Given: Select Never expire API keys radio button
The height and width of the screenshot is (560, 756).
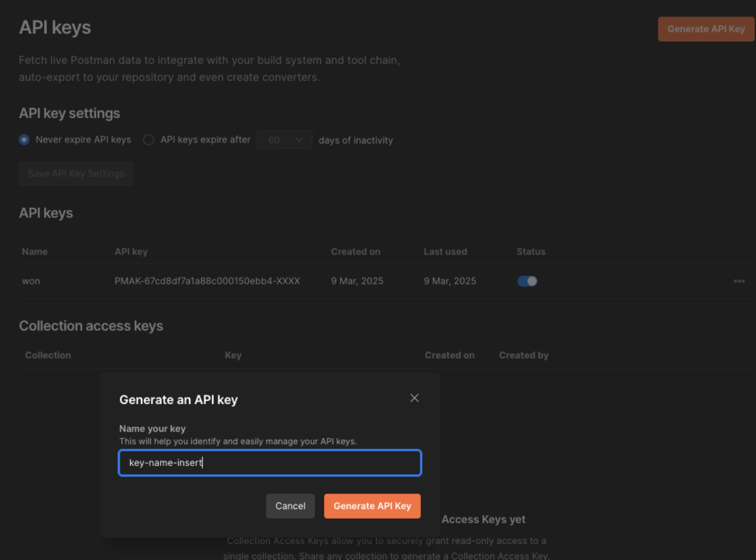Looking at the screenshot, I should pos(25,140).
